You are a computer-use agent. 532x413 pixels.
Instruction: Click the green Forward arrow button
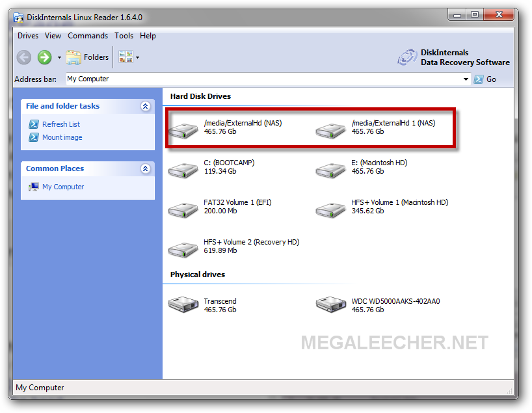pyautogui.click(x=44, y=57)
